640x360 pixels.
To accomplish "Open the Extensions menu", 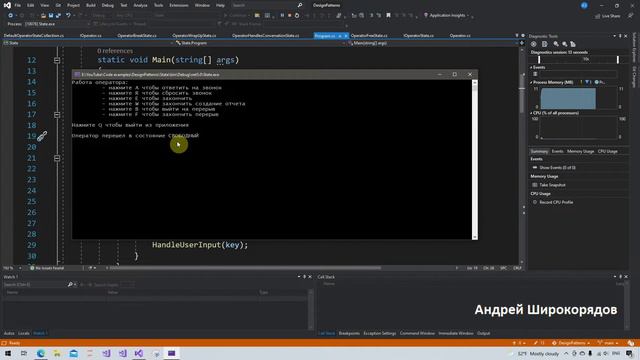I will pyautogui.click(x=179, y=5).
